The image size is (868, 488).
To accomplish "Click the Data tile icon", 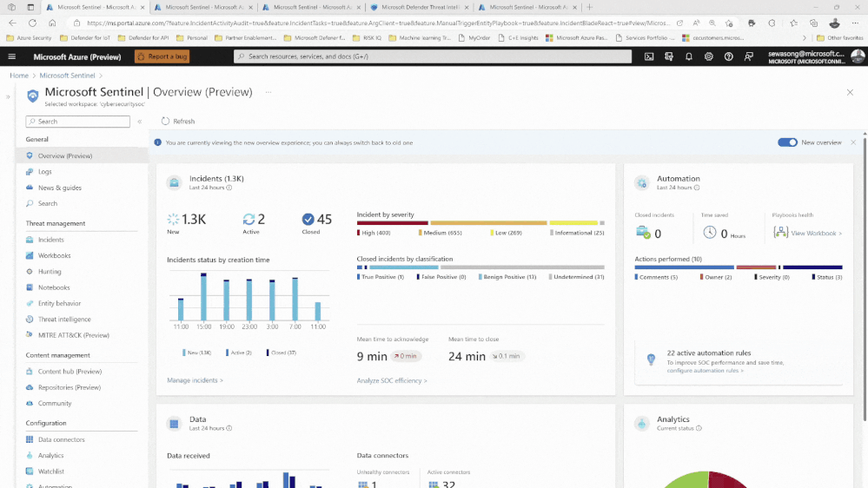I will (x=174, y=424).
